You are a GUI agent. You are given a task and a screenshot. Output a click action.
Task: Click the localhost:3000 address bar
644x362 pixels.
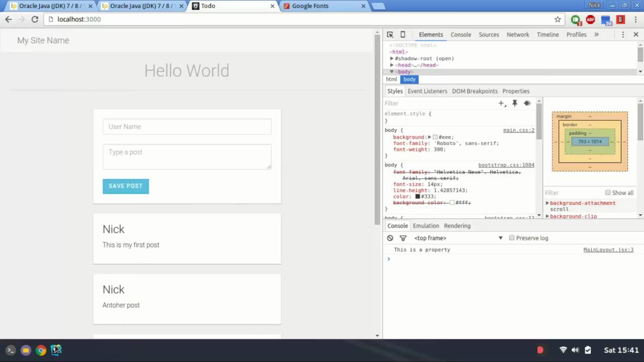click(302, 19)
